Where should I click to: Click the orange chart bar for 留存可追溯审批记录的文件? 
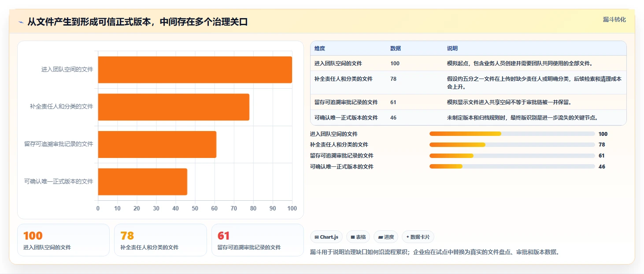coord(157,144)
